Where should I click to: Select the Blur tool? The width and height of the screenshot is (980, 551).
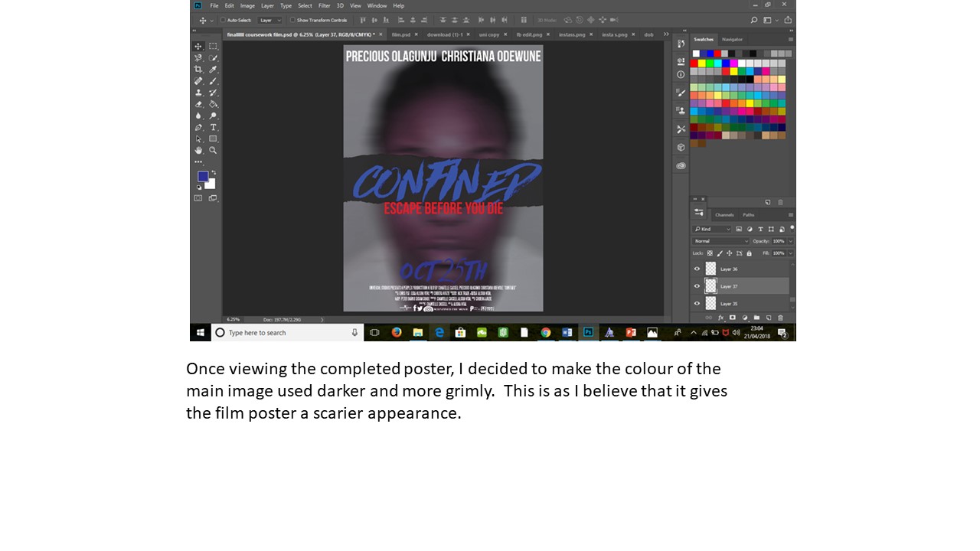198,116
